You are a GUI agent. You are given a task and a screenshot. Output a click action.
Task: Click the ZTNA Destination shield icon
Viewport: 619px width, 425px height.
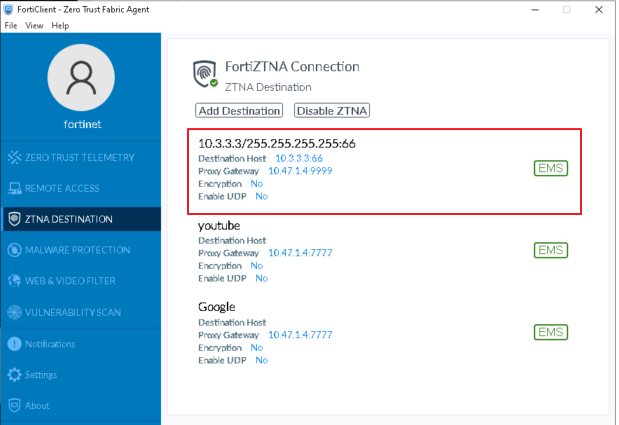point(14,219)
